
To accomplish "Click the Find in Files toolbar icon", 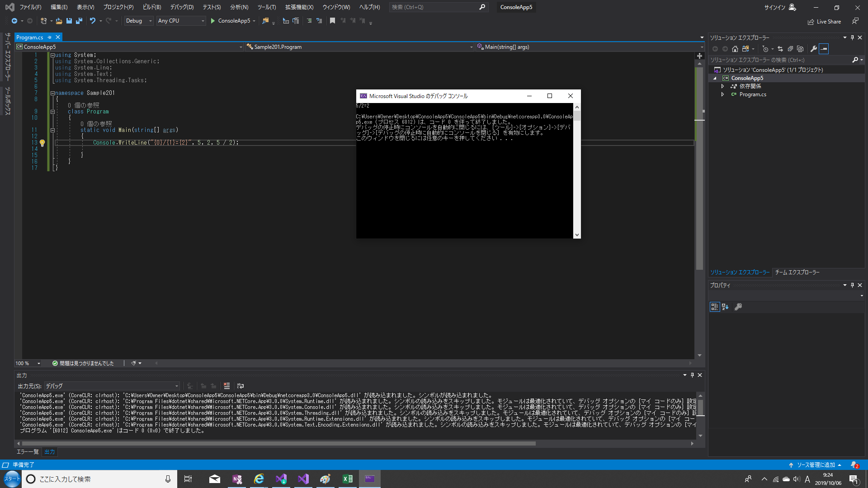I will pos(266,21).
